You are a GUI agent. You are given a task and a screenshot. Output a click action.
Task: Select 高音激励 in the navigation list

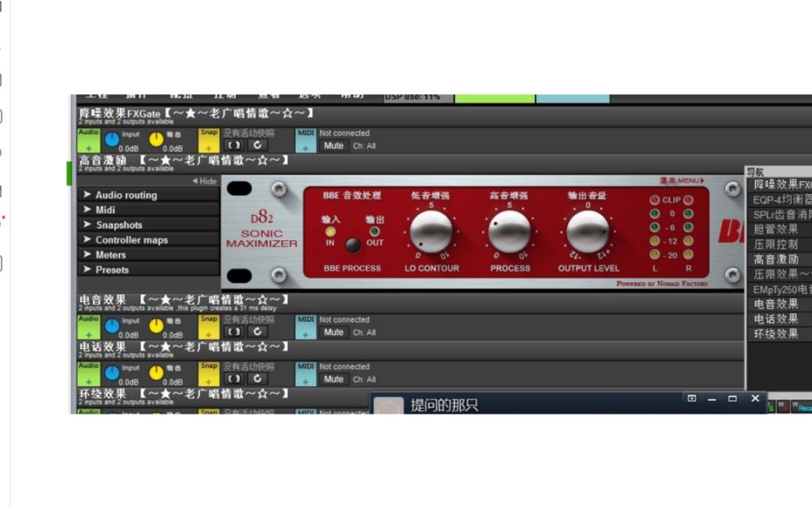[x=780, y=259]
